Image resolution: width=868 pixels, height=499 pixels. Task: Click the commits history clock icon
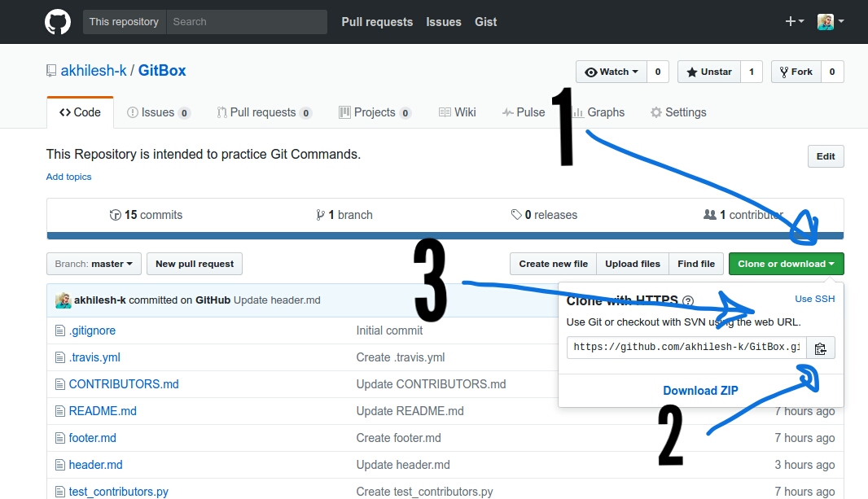pos(115,215)
